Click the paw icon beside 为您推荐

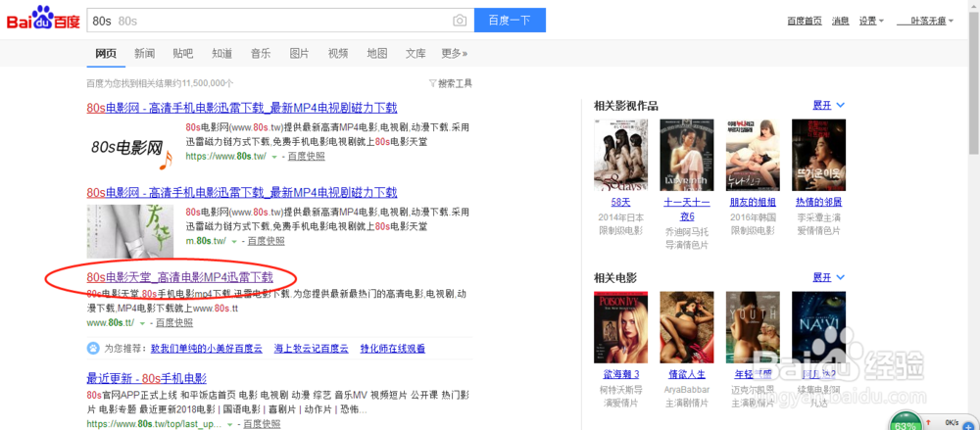[92, 348]
